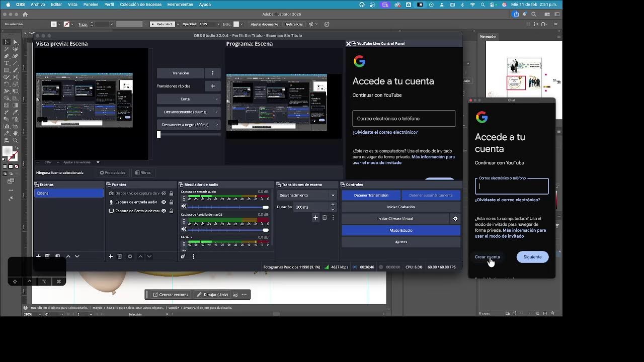Go to Illustrator home screen icon
The width and height of the screenshot is (644, 362).
25,15
